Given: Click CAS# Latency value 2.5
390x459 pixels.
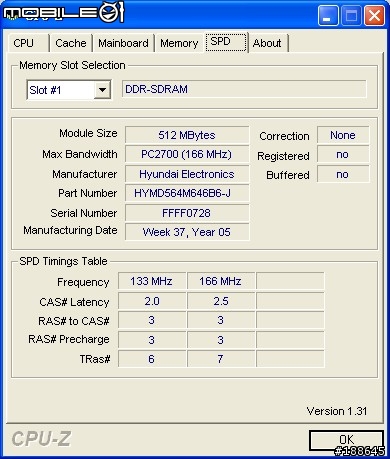Looking at the screenshot, I should pyautogui.click(x=221, y=301).
